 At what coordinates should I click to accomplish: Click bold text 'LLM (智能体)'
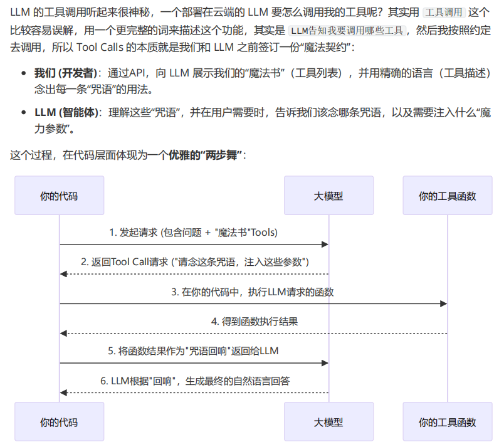pos(66,112)
